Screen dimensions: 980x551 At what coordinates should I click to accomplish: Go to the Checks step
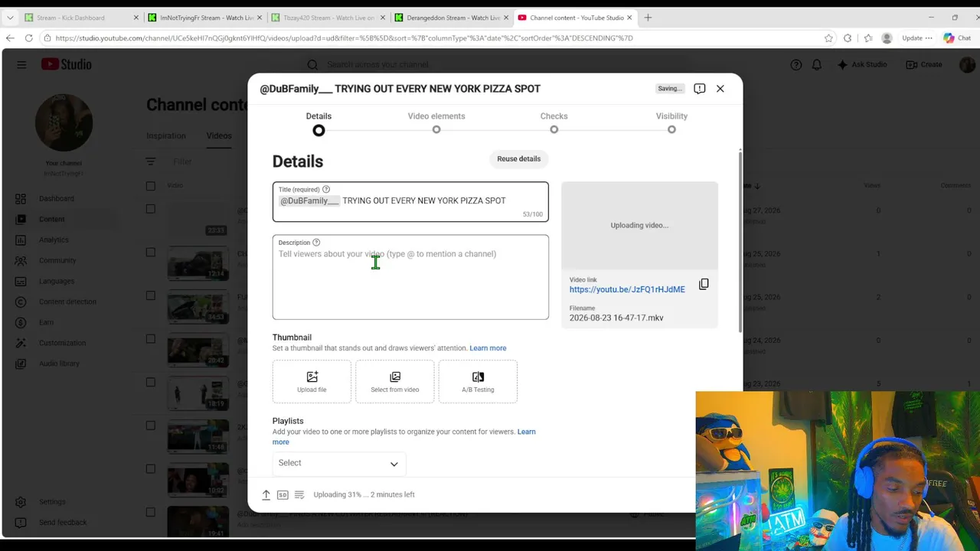tap(554, 122)
